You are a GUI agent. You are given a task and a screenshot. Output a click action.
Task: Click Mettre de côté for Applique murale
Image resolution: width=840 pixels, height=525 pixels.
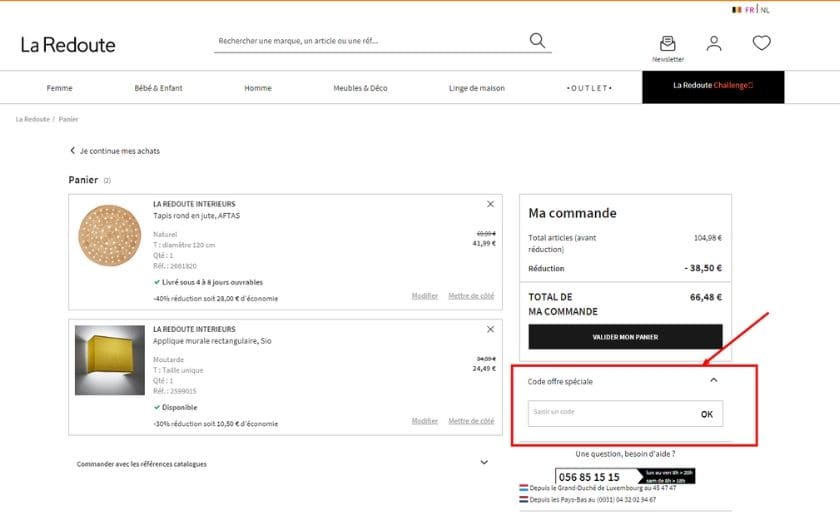coord(471,421)
